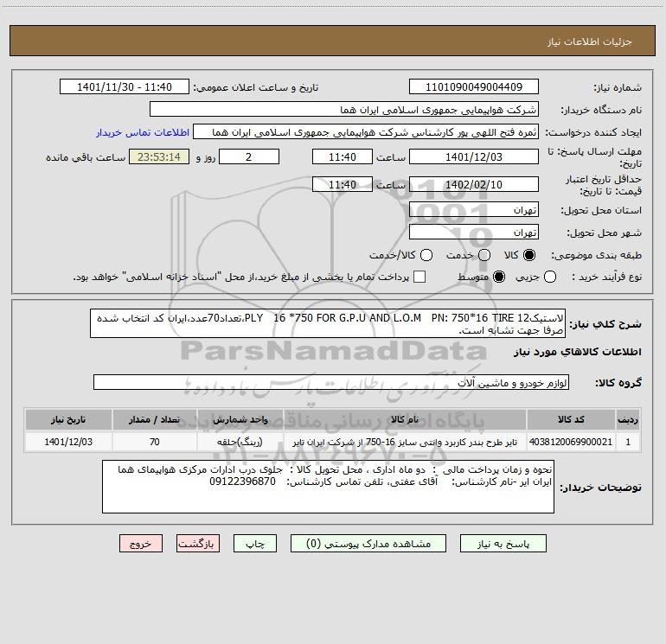
Task: Click the تاریخ نیاز column header
Action: click(x=68, y=419)
